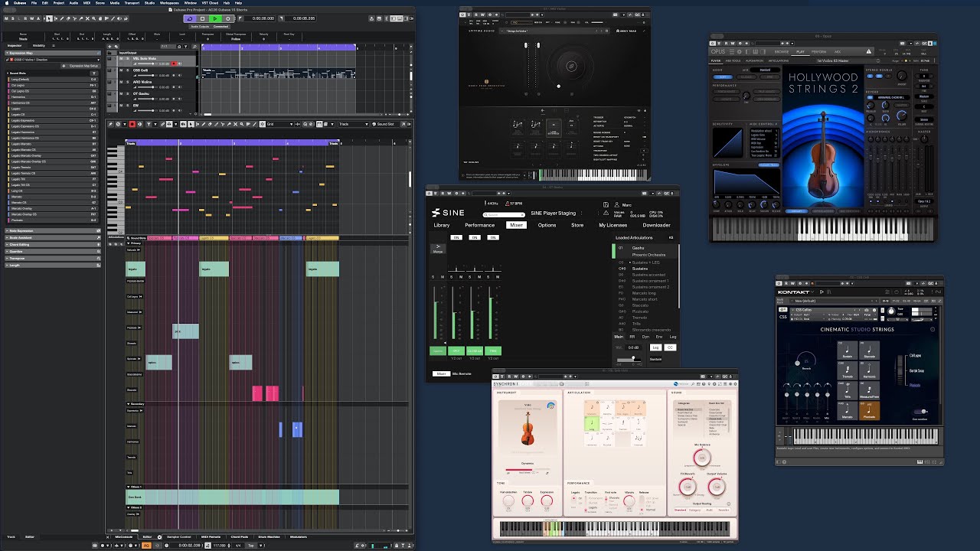This screenshot has height=551, width=980.
Task: Expand the Chord Editing inspector section
Action: [x=53, y=244]
